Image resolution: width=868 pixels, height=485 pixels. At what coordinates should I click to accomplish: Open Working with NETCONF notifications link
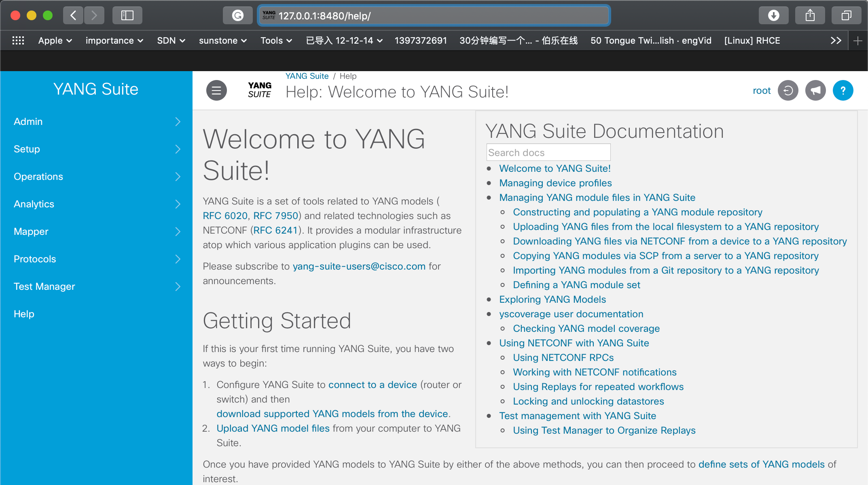tap(595, 372)
